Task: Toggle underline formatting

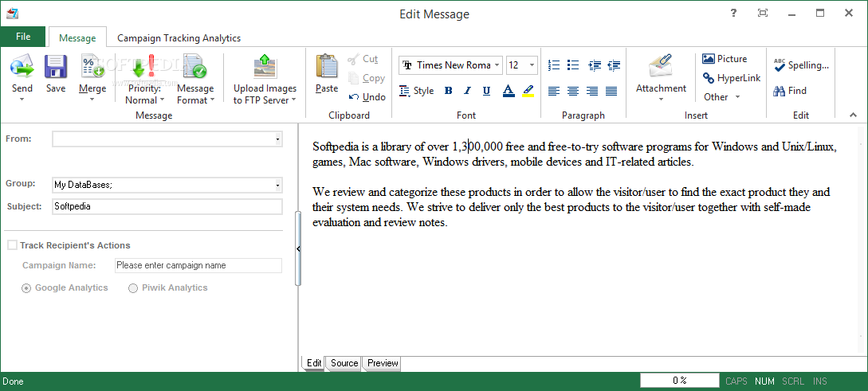Action: click(486, 91)
